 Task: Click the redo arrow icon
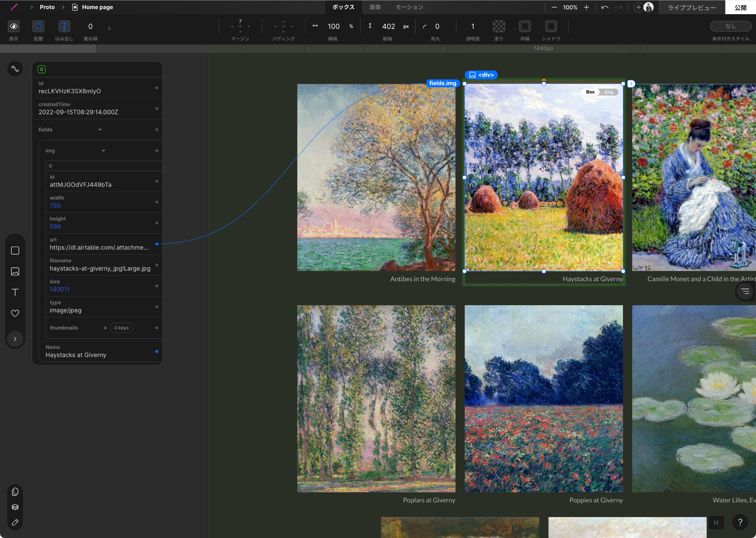tap(618, 7)
